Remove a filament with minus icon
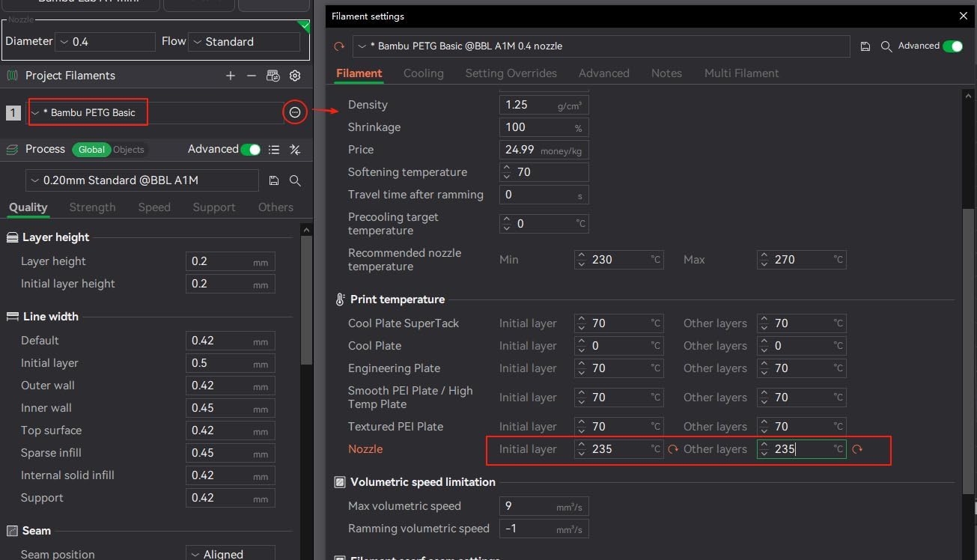 (252, 76)
